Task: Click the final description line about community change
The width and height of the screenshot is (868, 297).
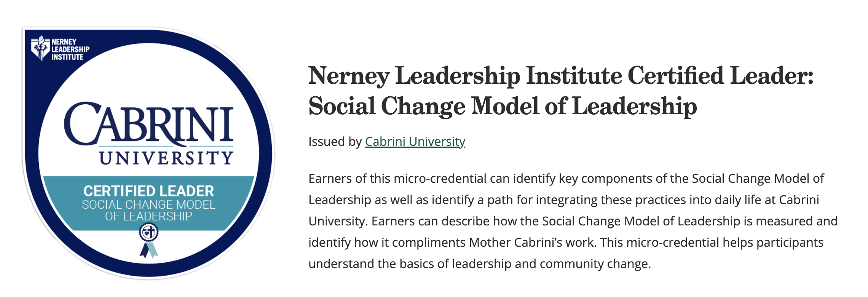Action: (480, 264)
